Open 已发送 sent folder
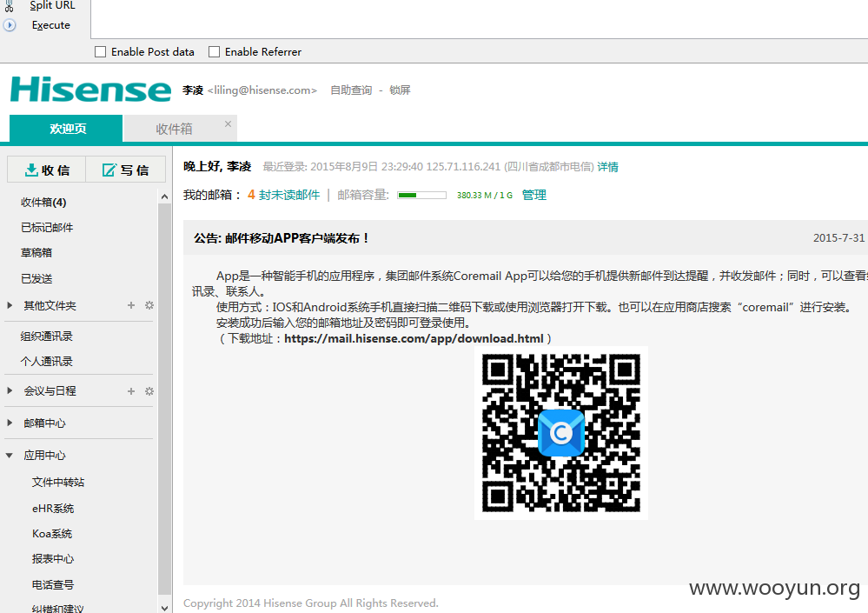 [x=36, y=278]
